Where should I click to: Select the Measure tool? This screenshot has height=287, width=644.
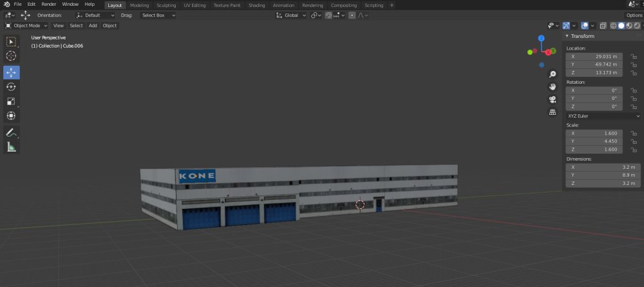coord(12,147)
